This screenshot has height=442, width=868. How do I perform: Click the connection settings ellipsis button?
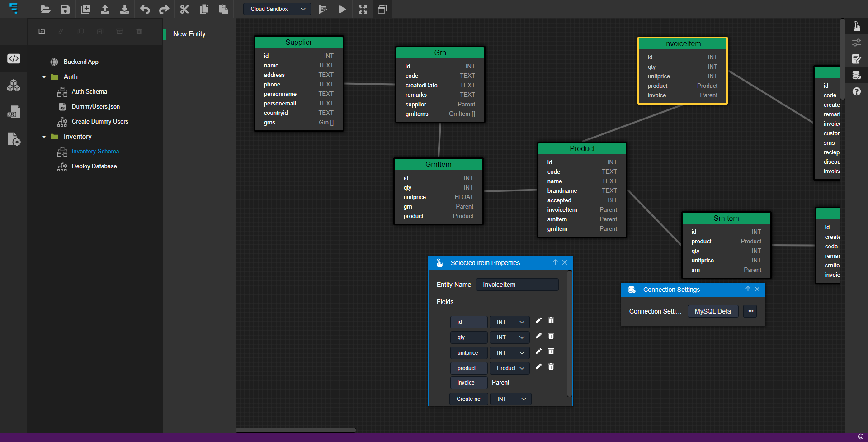tap(750, 311)
